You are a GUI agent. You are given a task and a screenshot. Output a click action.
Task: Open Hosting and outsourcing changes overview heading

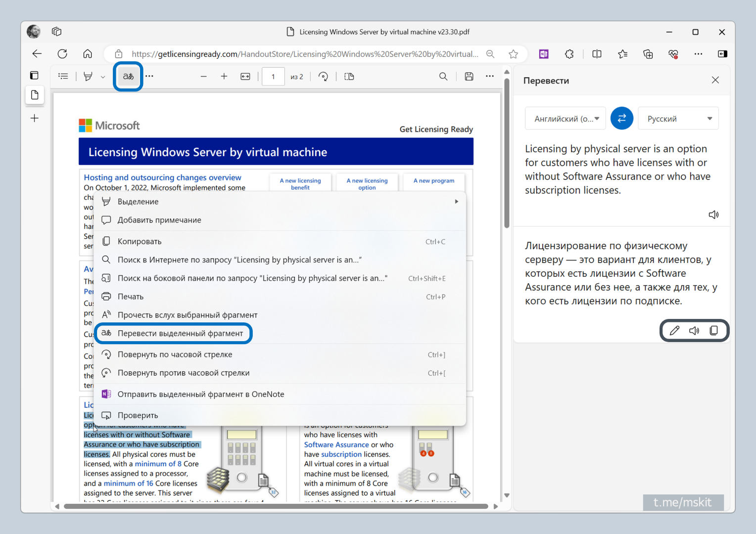click(162, 178)
